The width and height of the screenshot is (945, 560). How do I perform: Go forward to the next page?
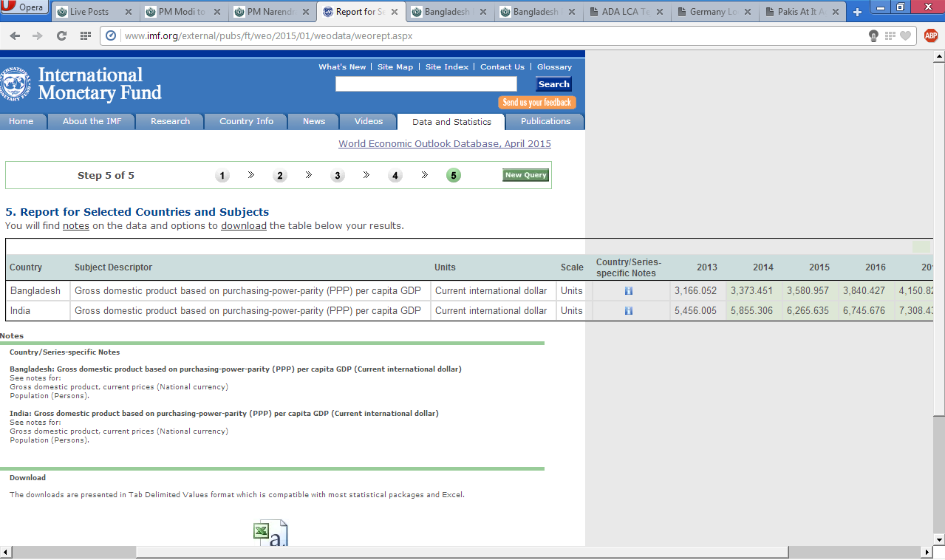click(x=38, y=36)
